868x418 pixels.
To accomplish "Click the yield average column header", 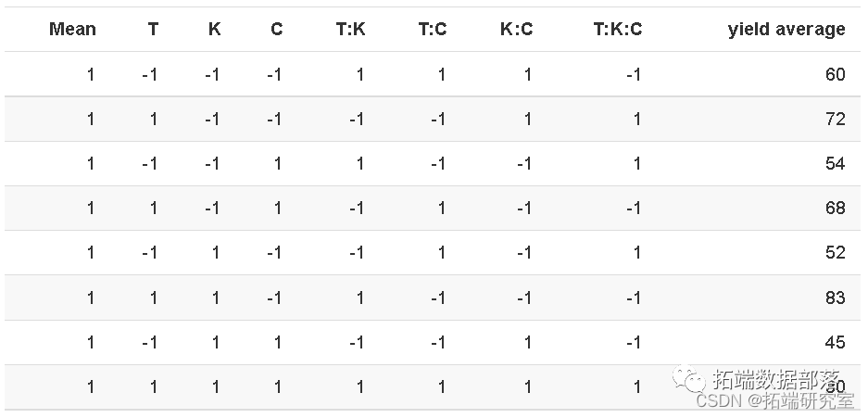I will pos(786,30).
